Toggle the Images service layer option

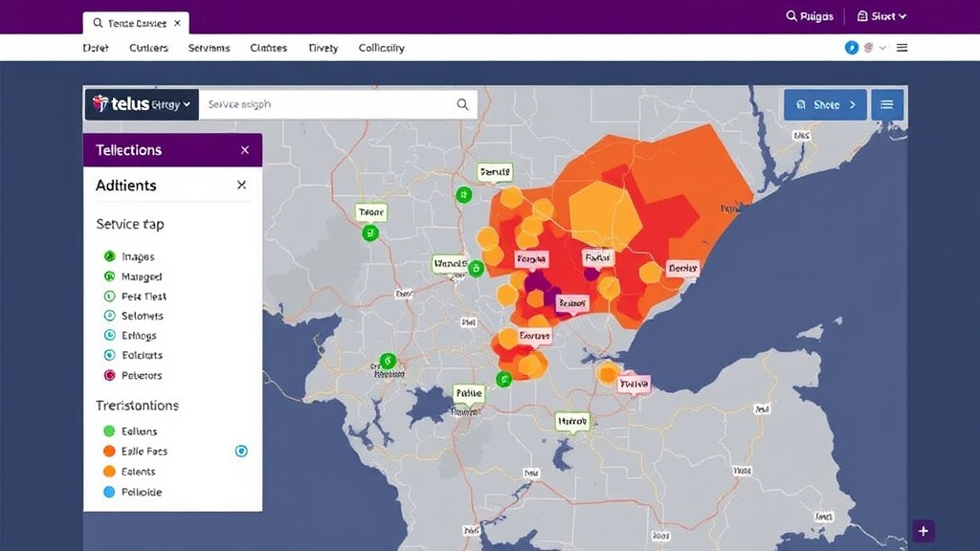109,256
